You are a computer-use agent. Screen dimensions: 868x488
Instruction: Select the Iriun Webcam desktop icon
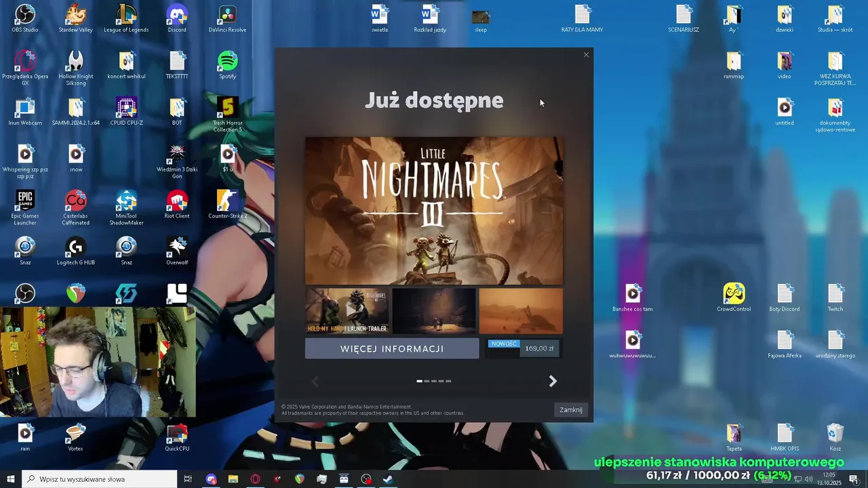coord(25,112)
